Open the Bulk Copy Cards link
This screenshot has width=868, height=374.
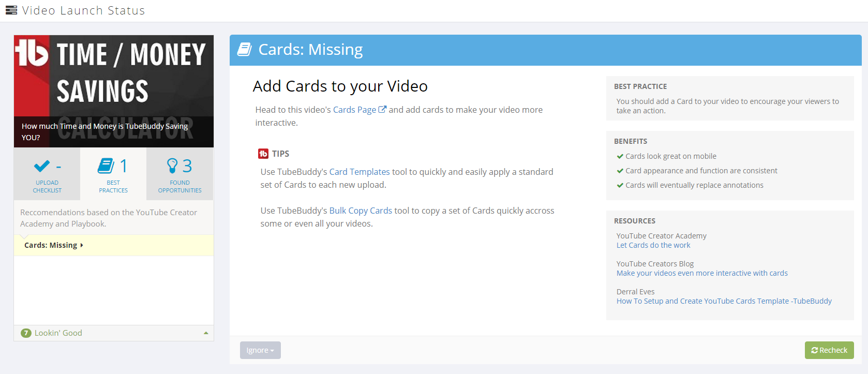[x=361, y=211]
